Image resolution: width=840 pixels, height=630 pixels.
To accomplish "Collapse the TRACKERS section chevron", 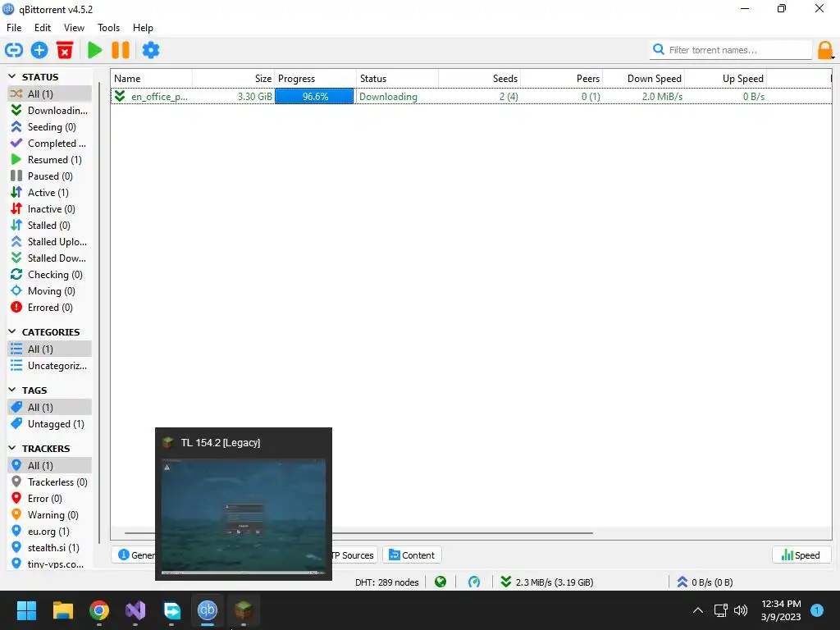I will coord(12,449).
